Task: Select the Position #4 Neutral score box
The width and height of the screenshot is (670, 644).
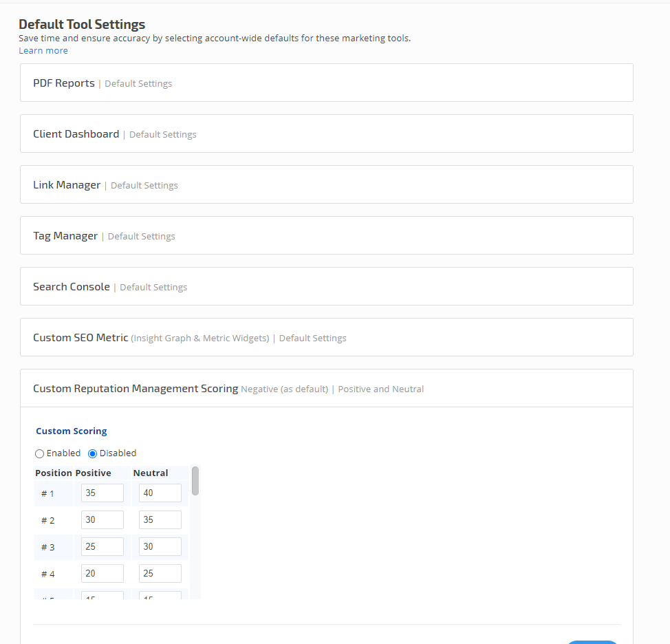Action: click(x=160, y=573)
